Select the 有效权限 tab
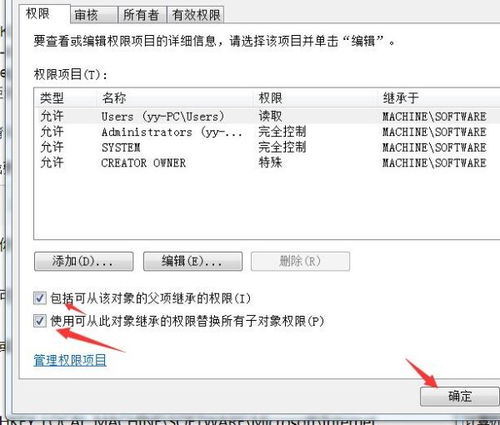This screenshot has height=425, width=500. (195, 15)
